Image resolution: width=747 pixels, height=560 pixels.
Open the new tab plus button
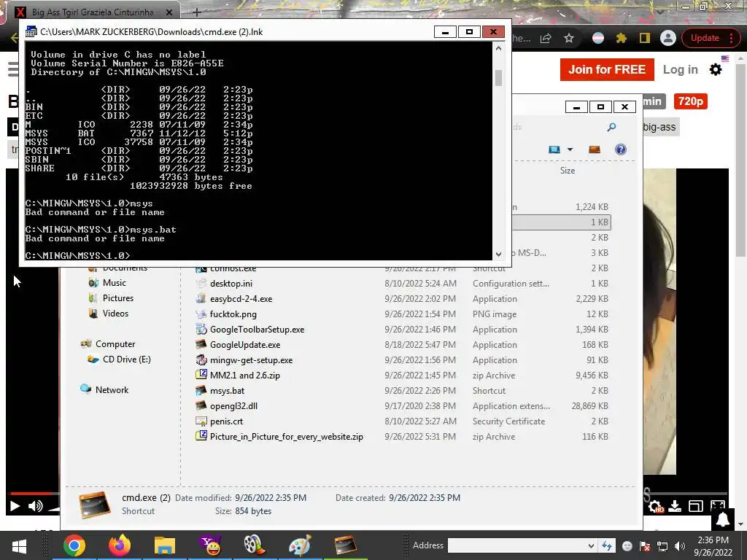pos(196,12)
